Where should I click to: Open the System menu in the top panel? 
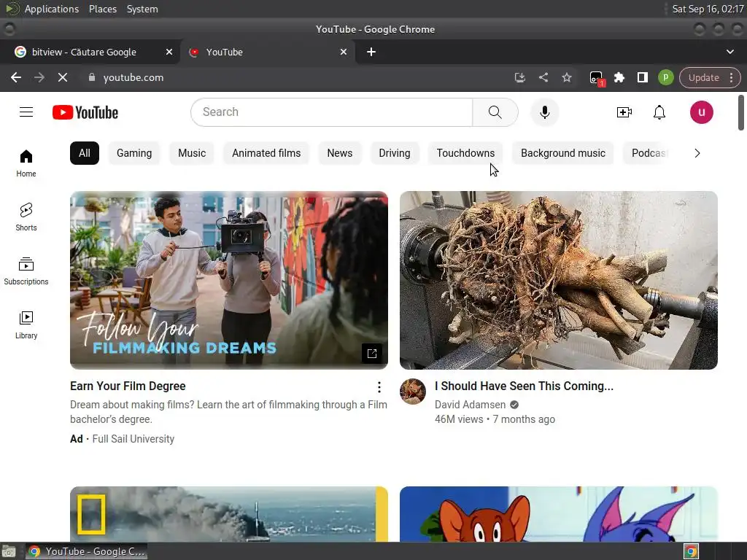tap(142, 9)
